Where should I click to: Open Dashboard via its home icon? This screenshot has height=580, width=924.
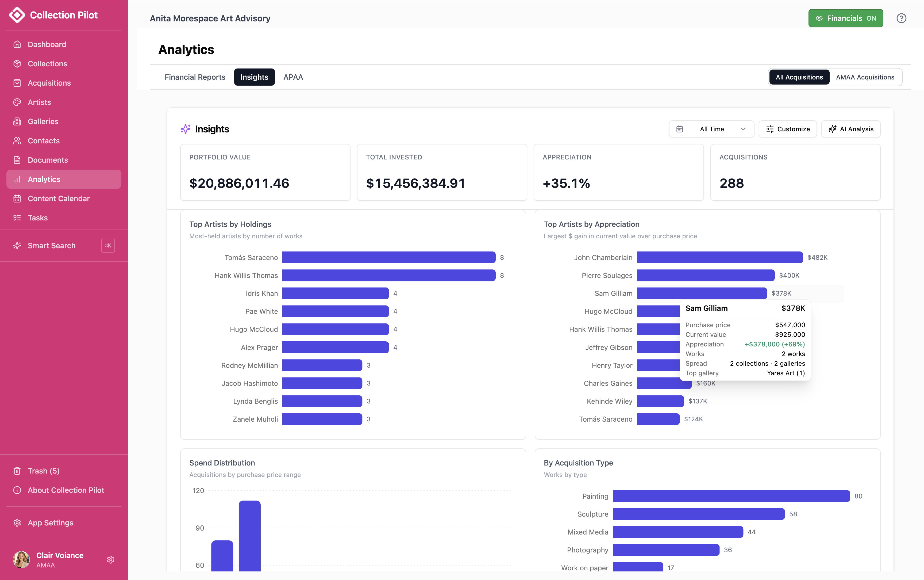[17, 44]
